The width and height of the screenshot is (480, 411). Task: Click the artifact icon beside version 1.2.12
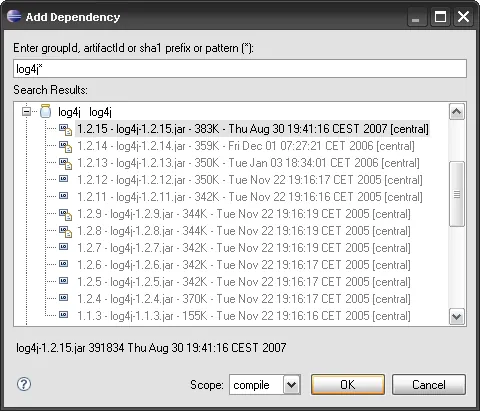click(64, 179)
